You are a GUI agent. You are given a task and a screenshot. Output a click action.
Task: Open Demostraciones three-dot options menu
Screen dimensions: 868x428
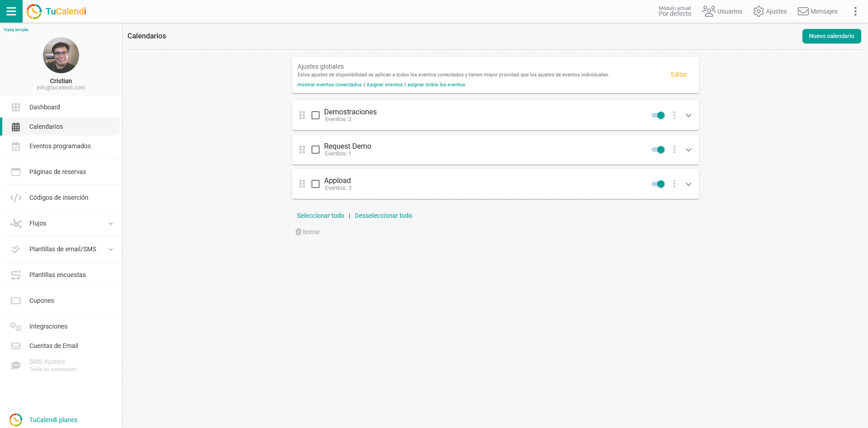pos(674,115)
